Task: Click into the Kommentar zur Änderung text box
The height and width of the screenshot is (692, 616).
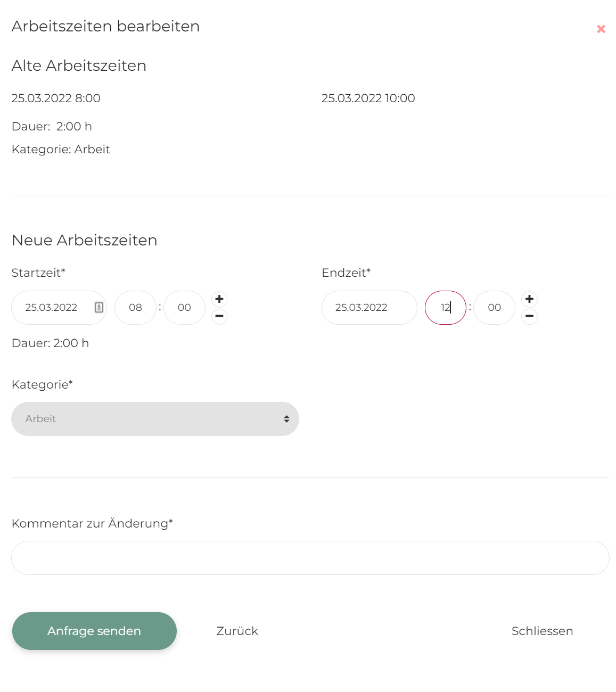Action: tap(310, 558)
